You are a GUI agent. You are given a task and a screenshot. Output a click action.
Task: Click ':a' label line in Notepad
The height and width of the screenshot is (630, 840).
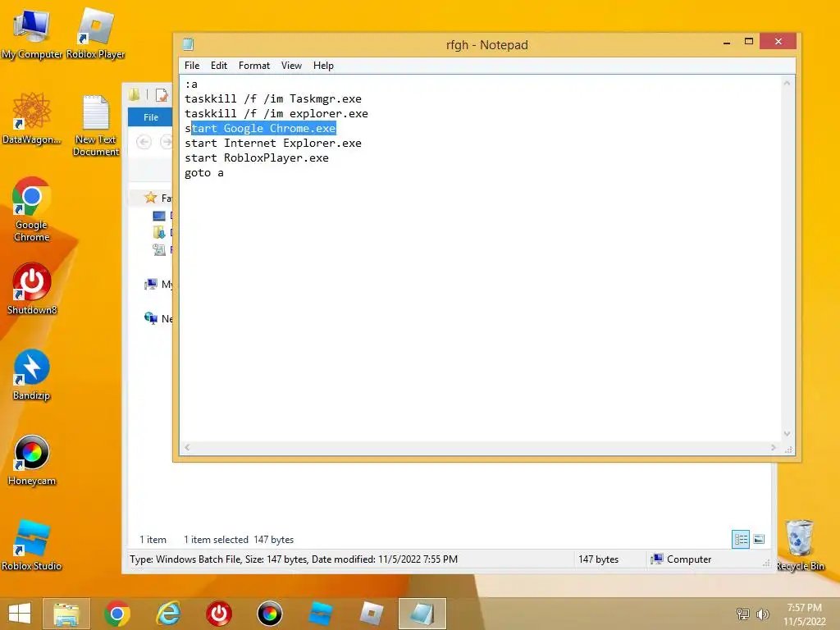point(191,84)
